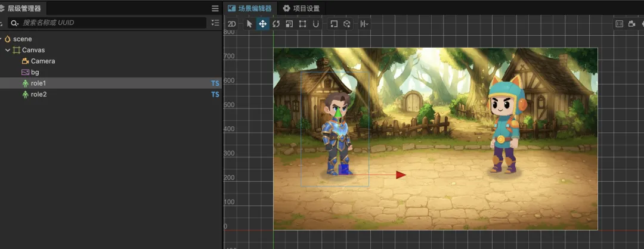
Task: Select the Camera node
Action: [x=111, y=61]
